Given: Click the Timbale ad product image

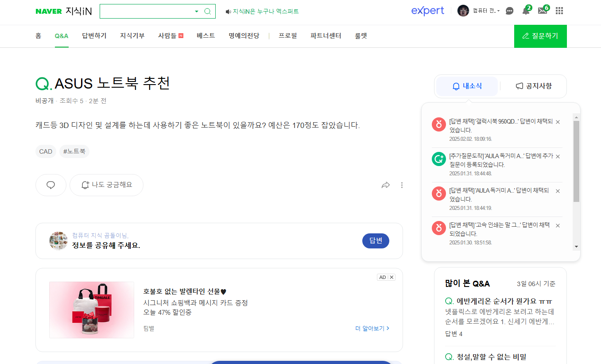Looking at the screenshot, I should [92, 310].
